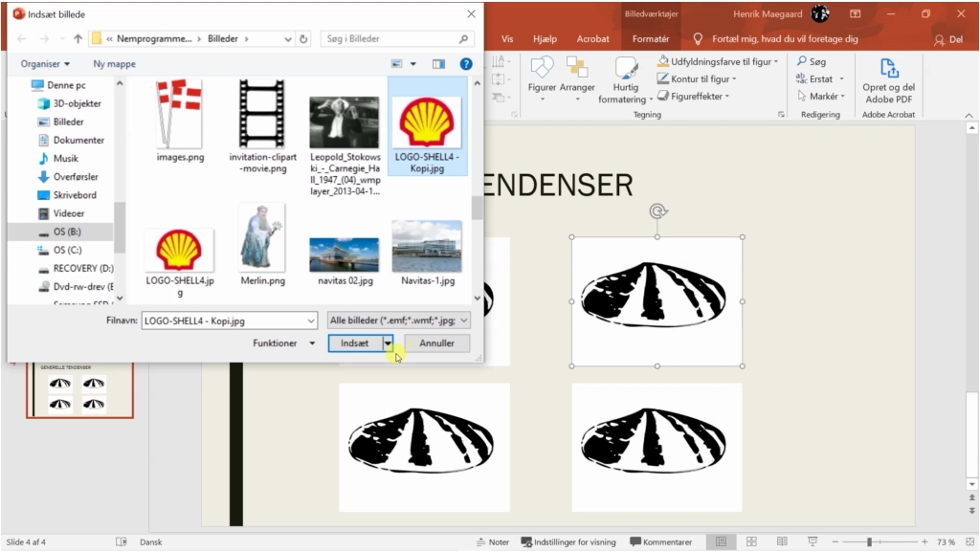Switch to Acrobat ribbon tab
The width and height of the screenshot is (980, 552).
coord(592,38)
